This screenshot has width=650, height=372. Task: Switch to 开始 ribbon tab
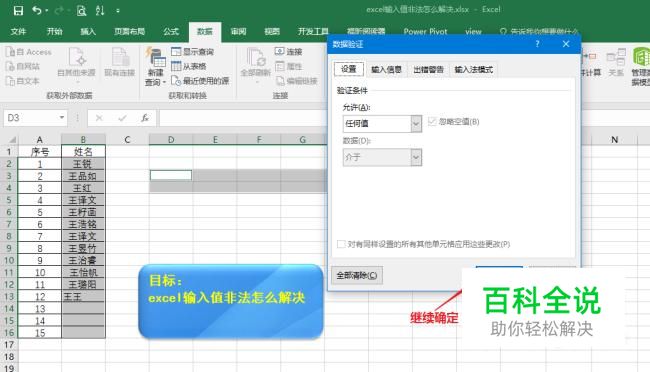coord(54,32)
